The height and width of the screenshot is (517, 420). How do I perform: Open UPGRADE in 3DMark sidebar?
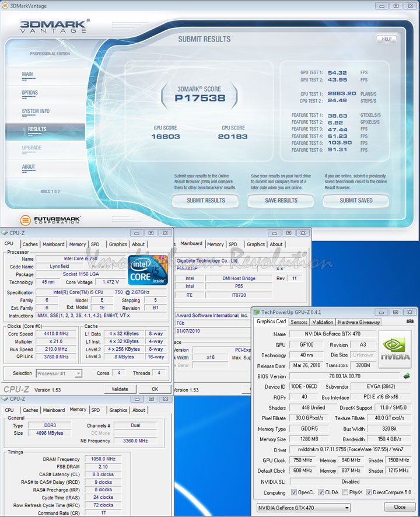point(32,148)
